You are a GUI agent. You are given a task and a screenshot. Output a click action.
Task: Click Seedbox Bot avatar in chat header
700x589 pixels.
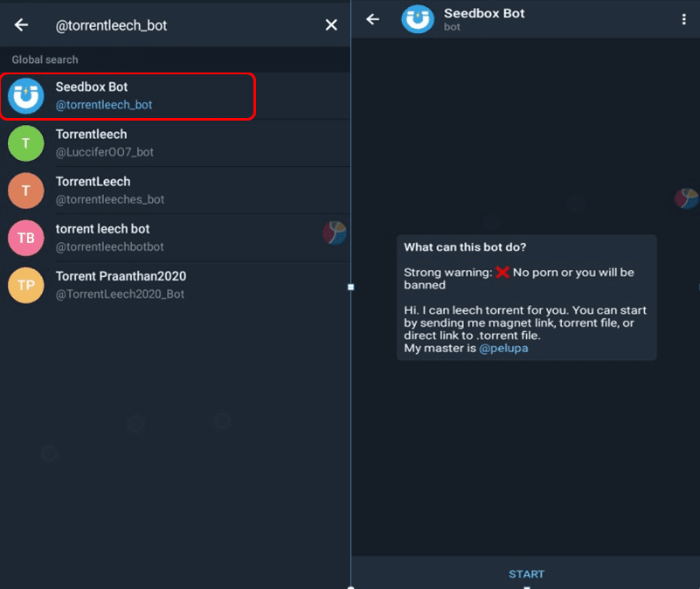(x=418, y=19)
